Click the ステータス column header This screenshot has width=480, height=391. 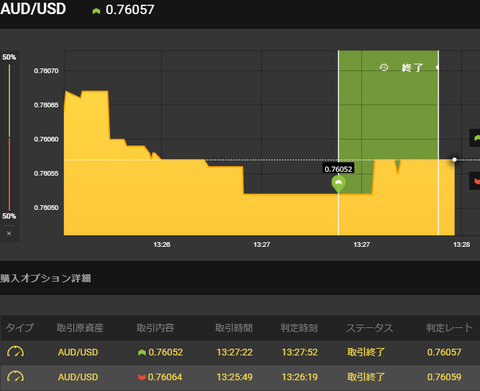point(369,328)
